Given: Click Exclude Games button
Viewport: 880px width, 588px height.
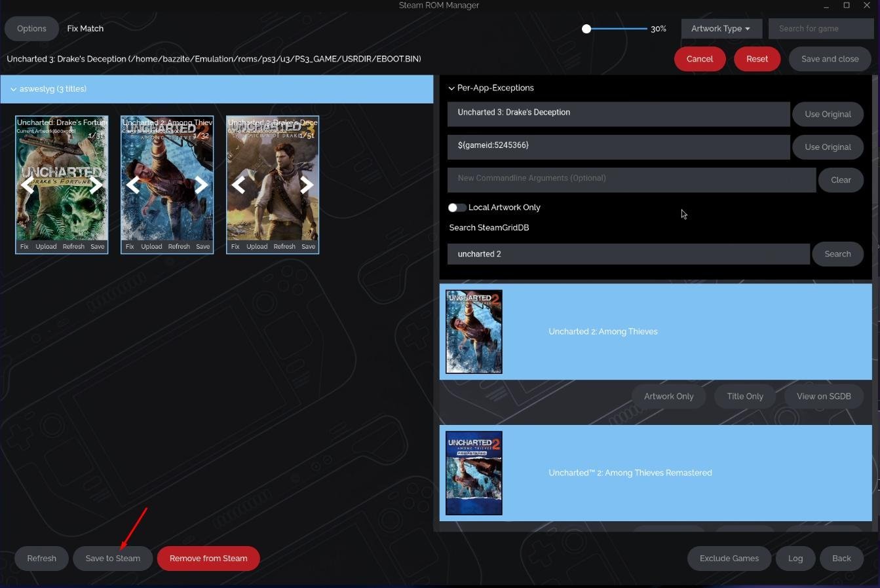Looking at the screenshot, I should pyautogui.click(x=729, y=559).
